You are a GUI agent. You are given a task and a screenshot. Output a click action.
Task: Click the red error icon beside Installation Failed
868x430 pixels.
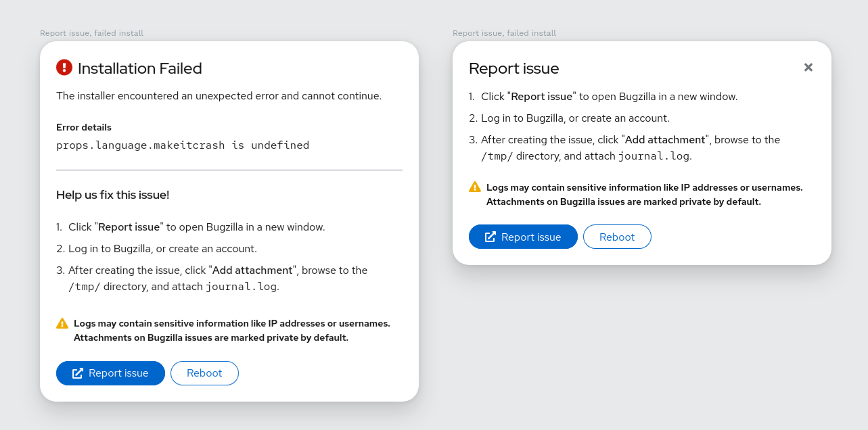coord(64,67)
